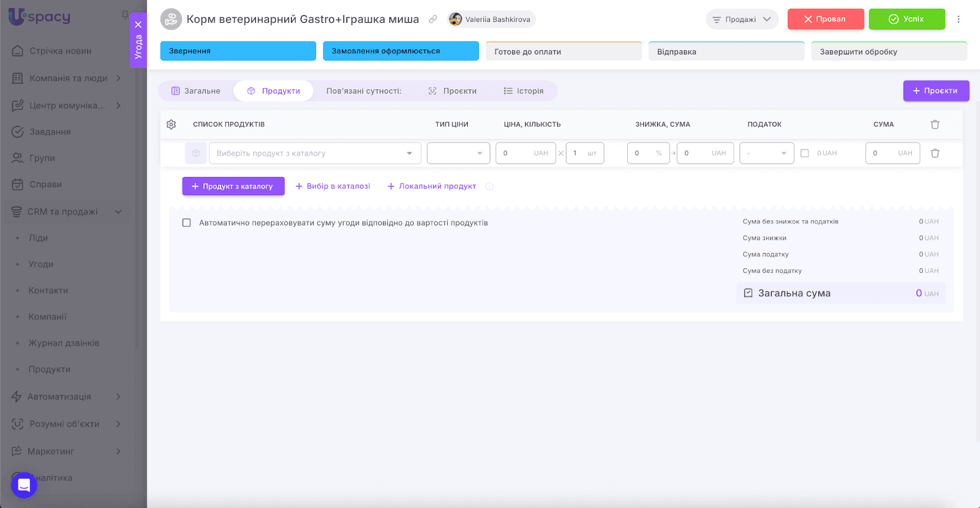Copy deal link via chain icon
The image size is (980, 508).
[x=433, y=19]
